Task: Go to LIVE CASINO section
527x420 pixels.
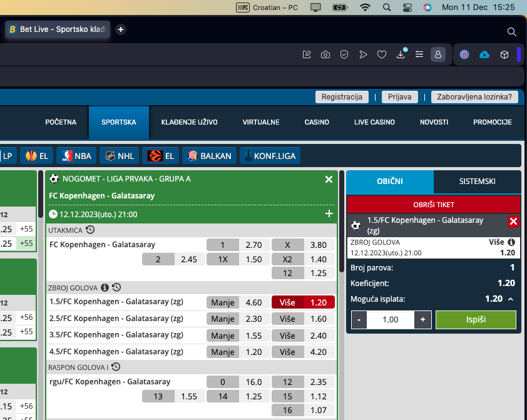Action: pyautogui.click(x=374, y=122)
